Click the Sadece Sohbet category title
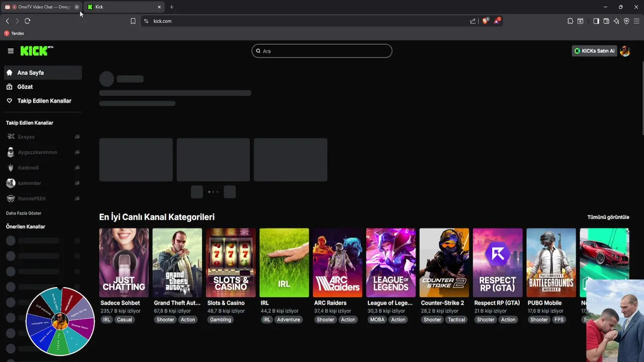Screen dimensions: 644x362 (120, 303)
